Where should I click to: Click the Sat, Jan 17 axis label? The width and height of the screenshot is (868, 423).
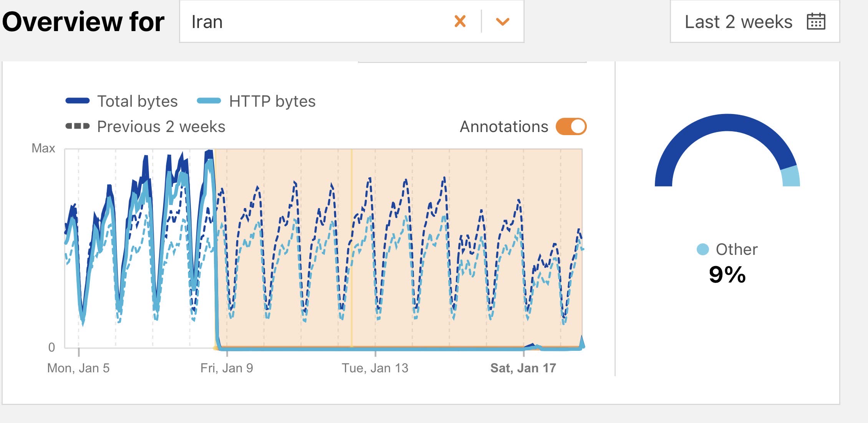[523, 368]
